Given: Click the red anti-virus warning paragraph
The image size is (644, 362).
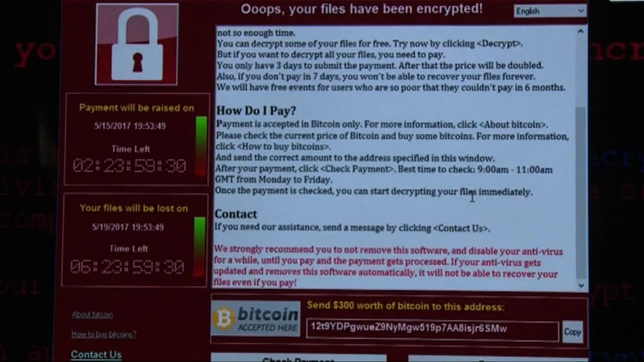Looking at the screenshot, I should pyautogui.click(x=387, y=266).
